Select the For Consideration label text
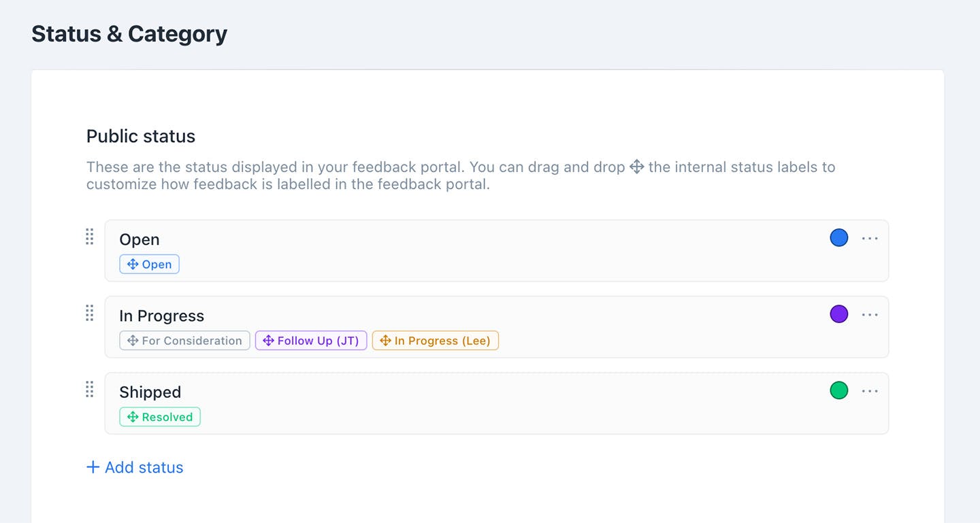 (192, 341)
